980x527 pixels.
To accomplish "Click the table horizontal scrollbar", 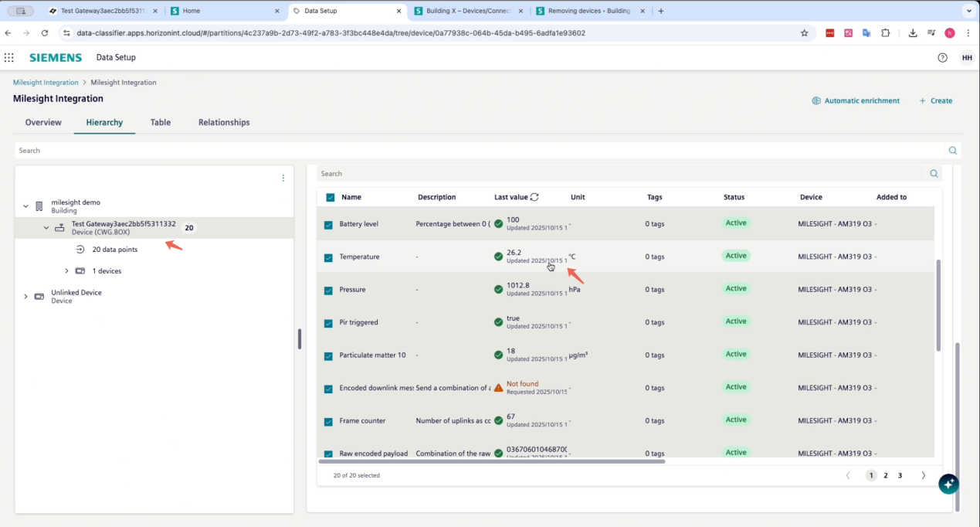I will click(492, 461).
